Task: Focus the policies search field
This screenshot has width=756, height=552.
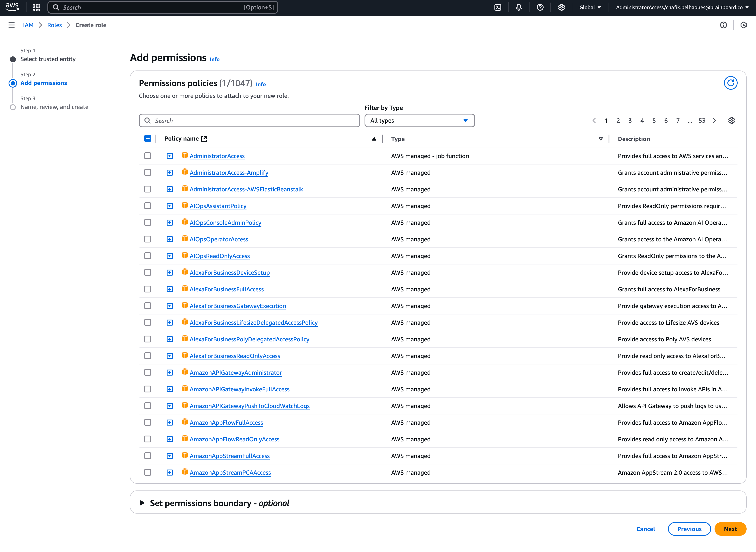Action: pyautogui.click(x=249, y=121)
